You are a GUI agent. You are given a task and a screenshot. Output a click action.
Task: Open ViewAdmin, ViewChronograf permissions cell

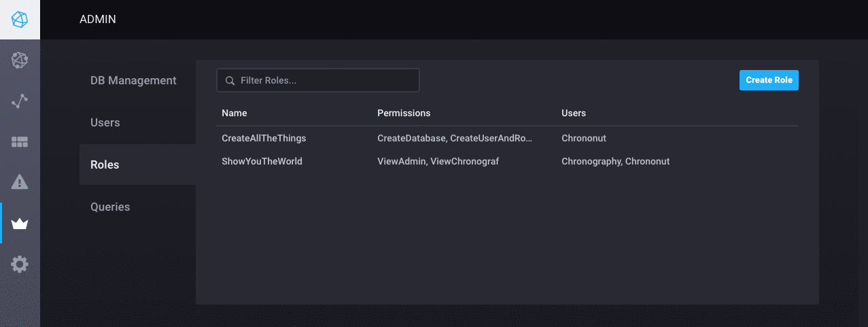(438, 161)
